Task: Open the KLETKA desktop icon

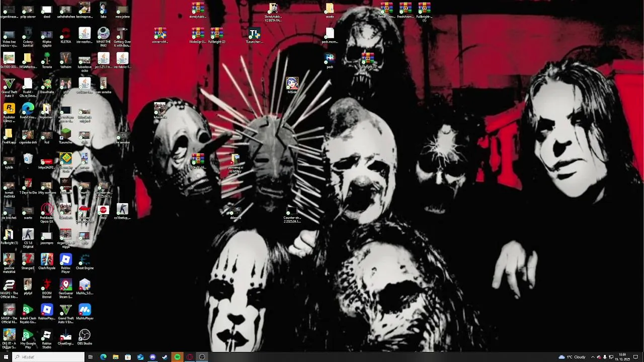Action: click(x=65, y=36)
